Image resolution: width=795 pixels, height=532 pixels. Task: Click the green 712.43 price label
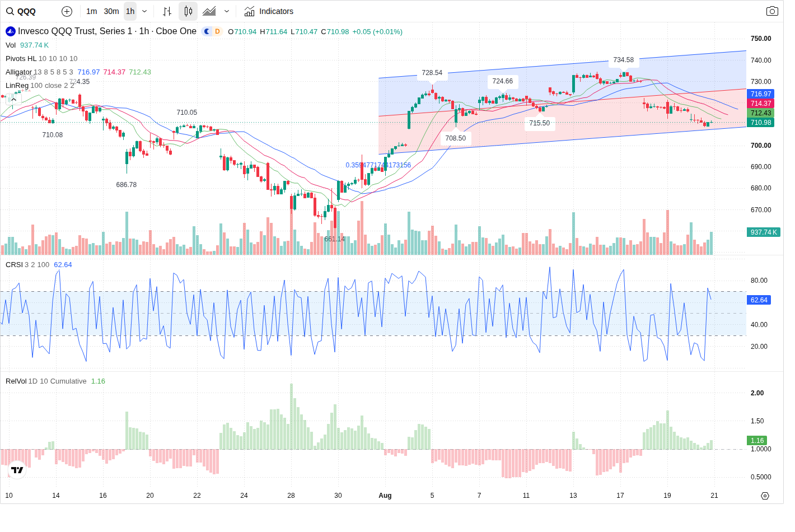point(761,113)
